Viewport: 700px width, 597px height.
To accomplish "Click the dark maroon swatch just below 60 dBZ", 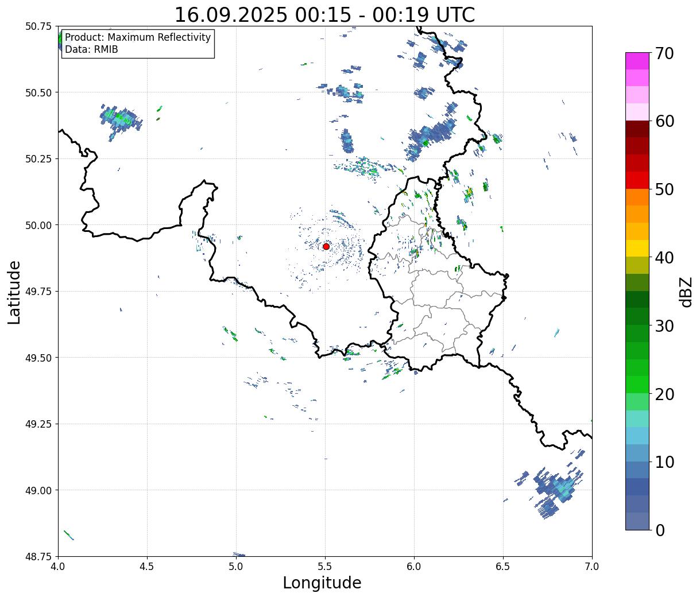I will tap(637, 129).
